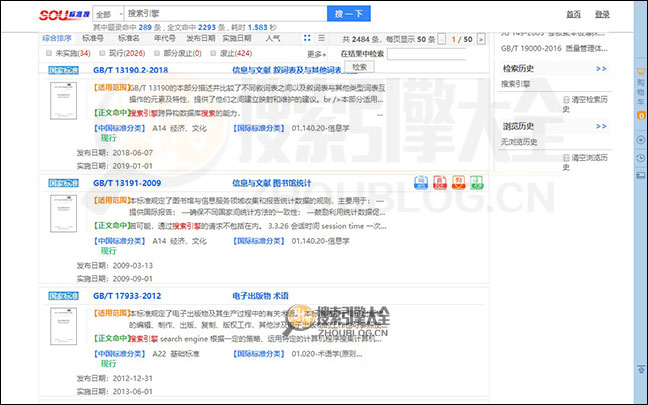Click the blue preview icon for GB/T 13191-2009
This screenshot has width=648, height=405.
420,183
